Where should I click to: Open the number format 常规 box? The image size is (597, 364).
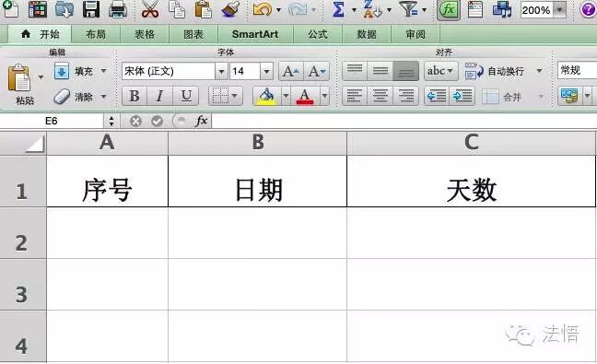578,70
